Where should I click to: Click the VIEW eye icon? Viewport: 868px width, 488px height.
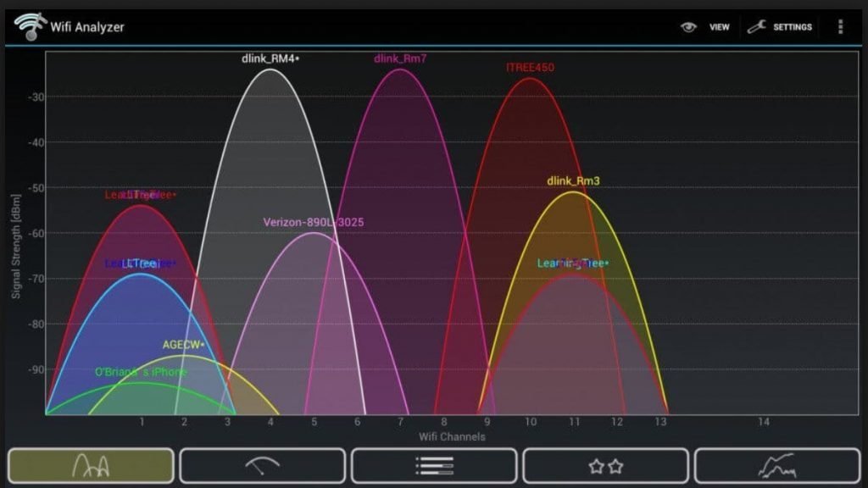pos(688,26)
